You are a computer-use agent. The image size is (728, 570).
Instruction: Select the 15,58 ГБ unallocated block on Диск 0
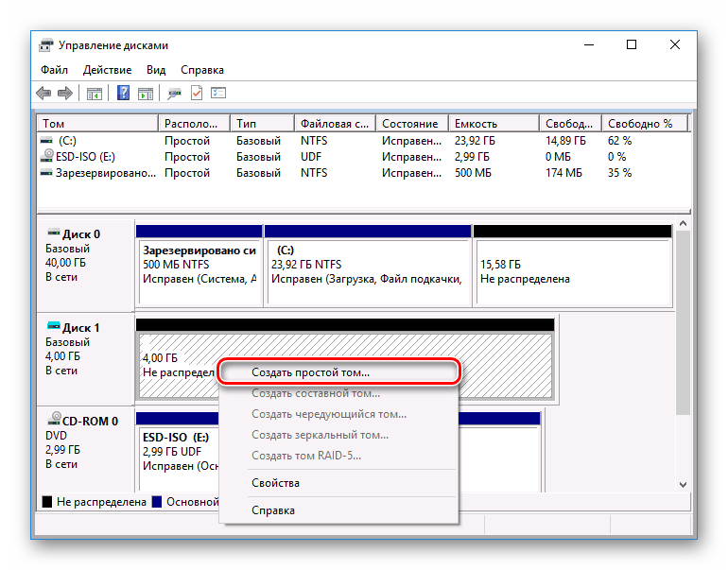[x=573, y=265]
